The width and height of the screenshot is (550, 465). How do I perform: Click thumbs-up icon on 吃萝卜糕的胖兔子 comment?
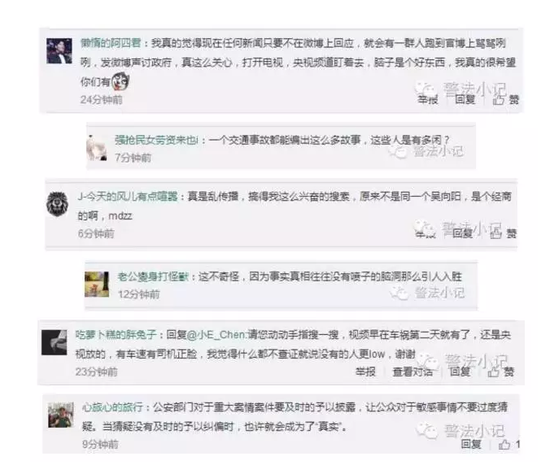(493, 372)
